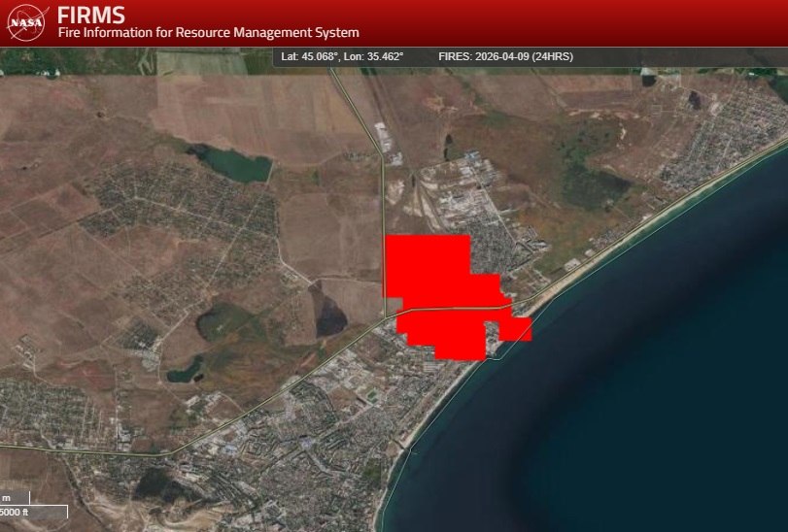
Task: Select the FIRES 2026-04-09 (24HRS) date label
Action: coord(505,56)
